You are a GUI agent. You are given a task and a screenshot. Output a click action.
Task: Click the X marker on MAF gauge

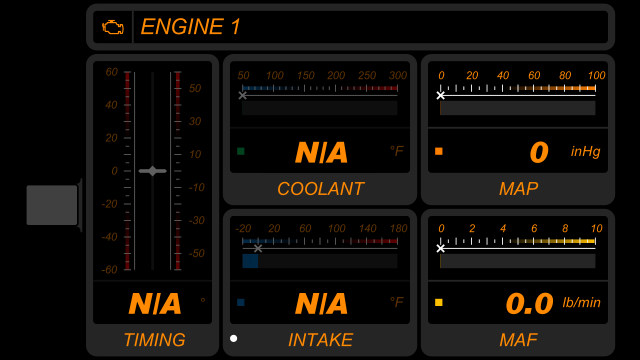click(x=440, y=248)
